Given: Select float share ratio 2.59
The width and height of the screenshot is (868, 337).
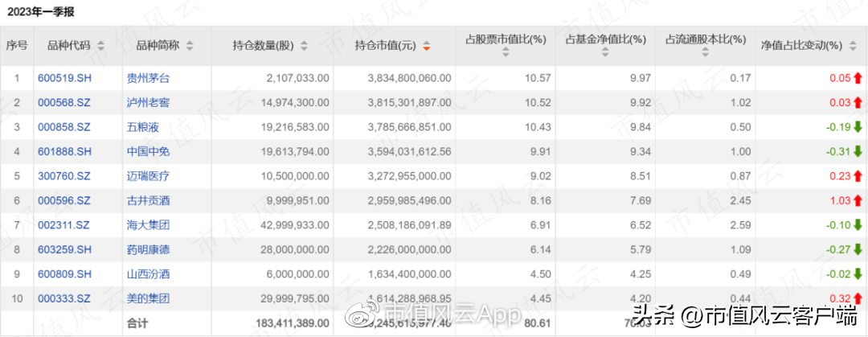Looking at the screenshot, I should 743,225.
